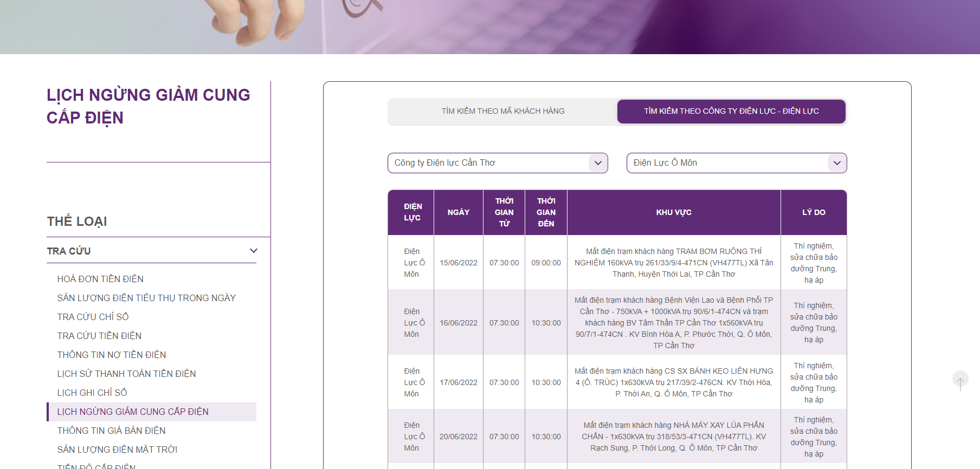Screen dimensions: 980x469
Task: Open Lịch ghi chỉ số link
Action: point(92,393)
